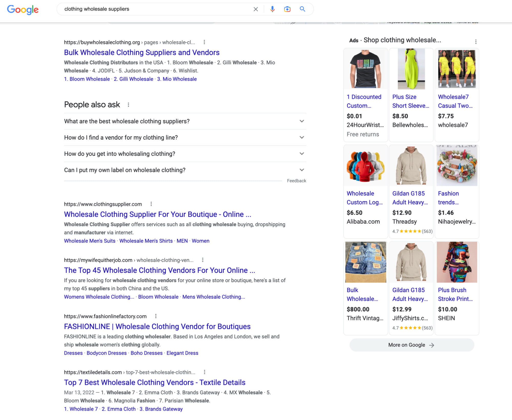Screen dimensions: 512x420
Task: Open the three-dot menu beside clothingsupplier.com
Action: 151,204
